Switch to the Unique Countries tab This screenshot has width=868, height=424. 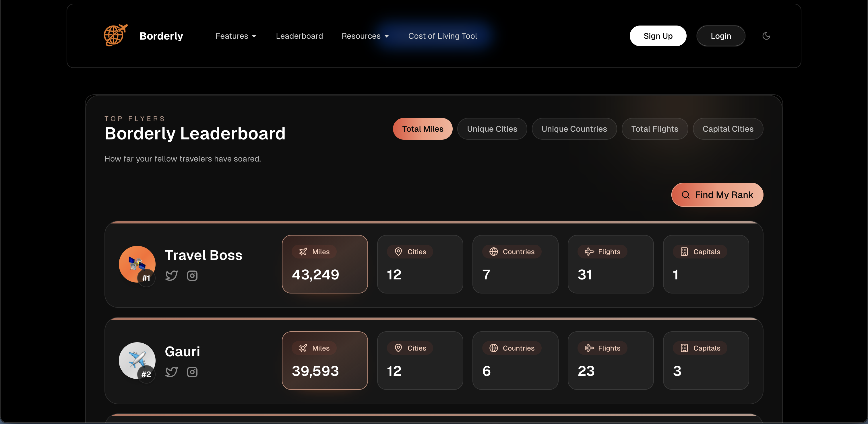pyautogui.click(x=574, y=129)
